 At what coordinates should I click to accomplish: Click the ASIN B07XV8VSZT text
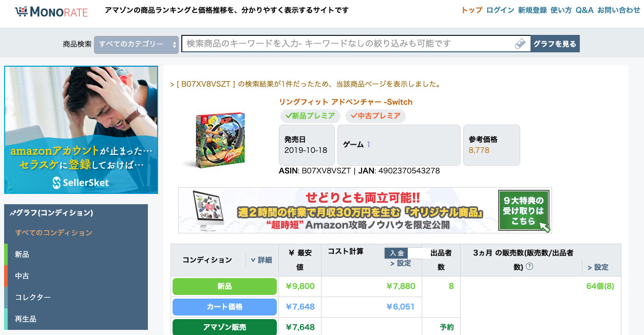(x=315, y=171)
